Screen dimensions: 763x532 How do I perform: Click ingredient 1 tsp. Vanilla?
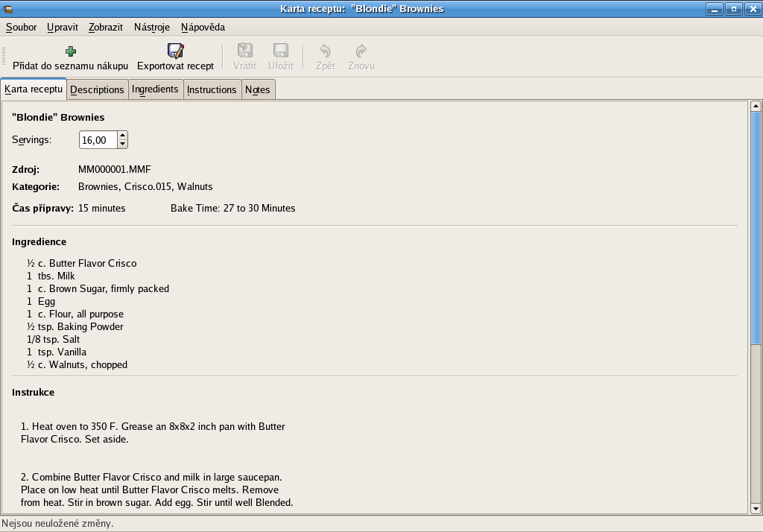point(57,352)
